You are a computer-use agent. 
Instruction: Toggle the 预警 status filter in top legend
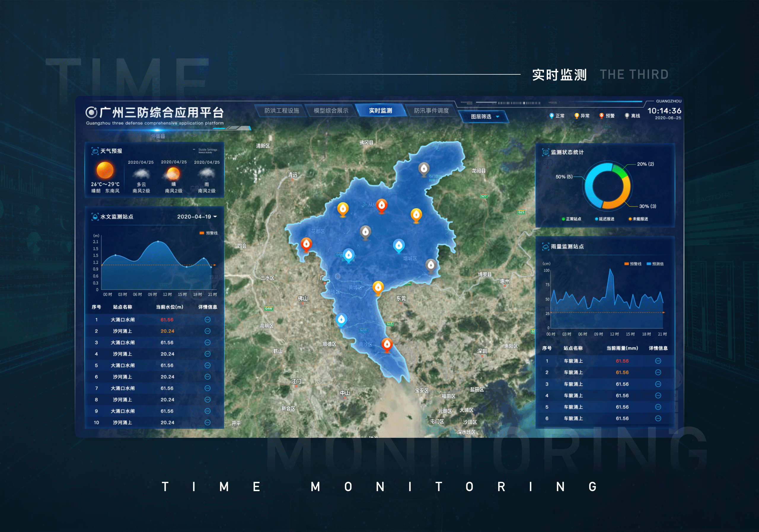click(x=607, y=116)
